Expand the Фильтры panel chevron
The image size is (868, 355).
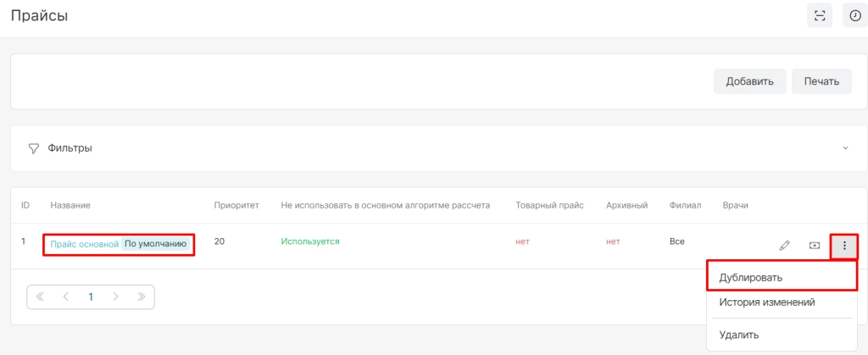[x=845, y=148]
